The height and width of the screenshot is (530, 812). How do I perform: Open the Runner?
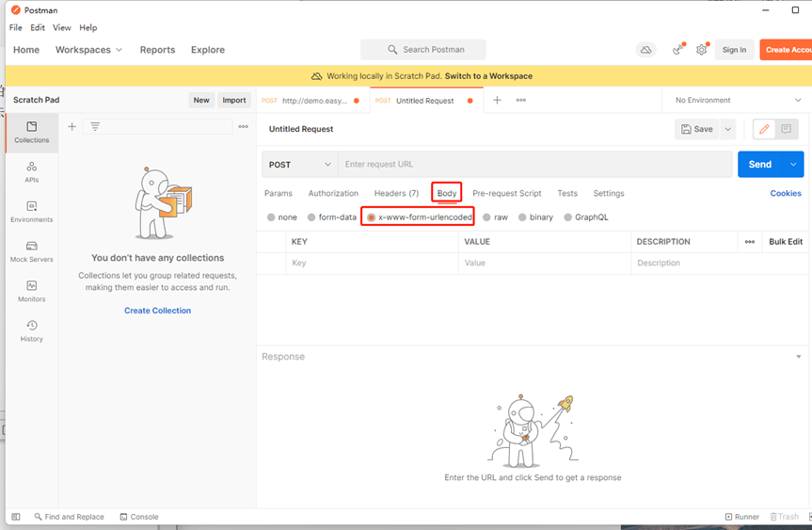pos(742,517)
